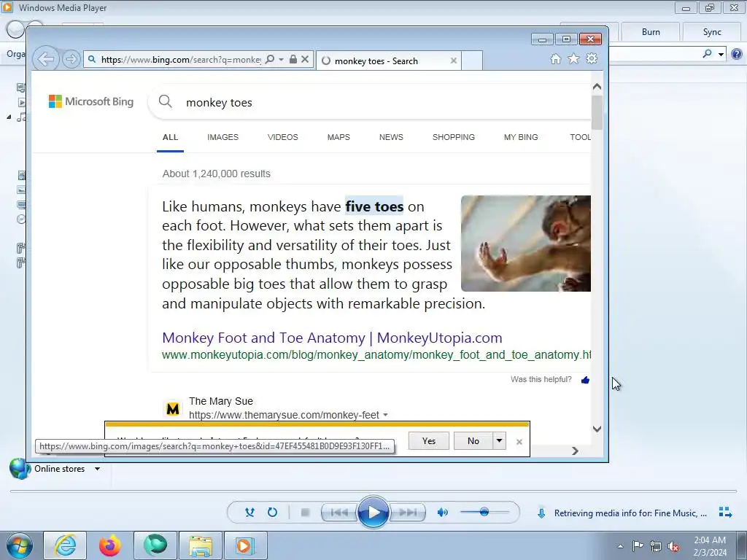The height and width of the screenshot is (560, 747).
Task: Click Yes on the notification bar
Action: coord(429,441)
